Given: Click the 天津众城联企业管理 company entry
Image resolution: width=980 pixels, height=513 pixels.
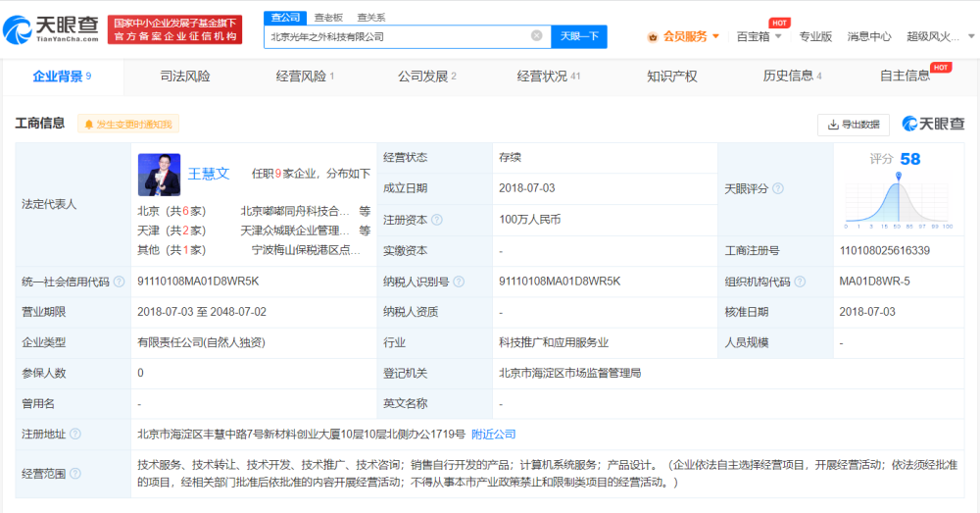Looking at the screenshot, I should [294, 231].
